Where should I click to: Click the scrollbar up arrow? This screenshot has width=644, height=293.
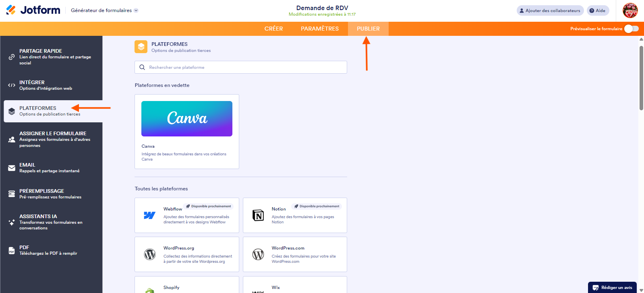pos(641,39)
